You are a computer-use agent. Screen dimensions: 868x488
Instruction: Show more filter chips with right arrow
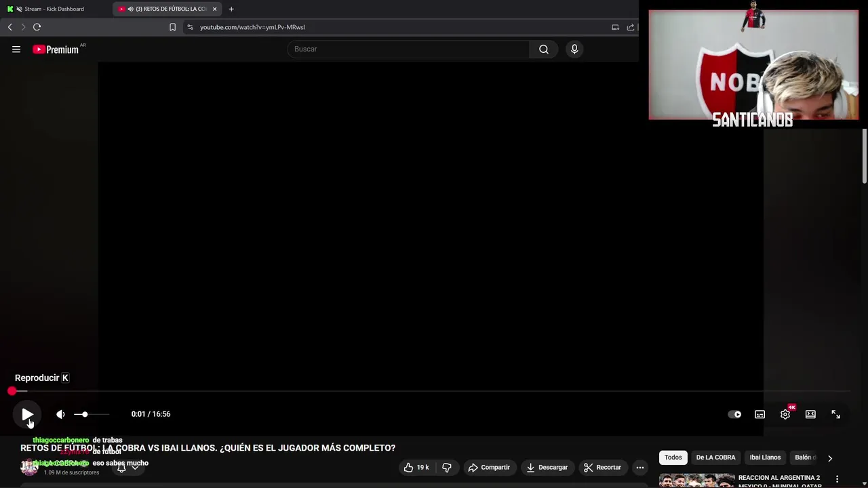tap(830, 458)
